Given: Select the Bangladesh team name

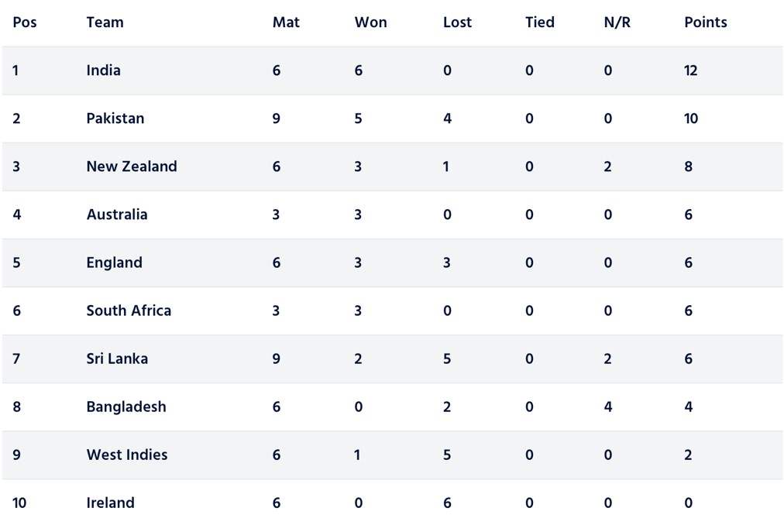Looking at the screenshot, I should coord(126,407).
